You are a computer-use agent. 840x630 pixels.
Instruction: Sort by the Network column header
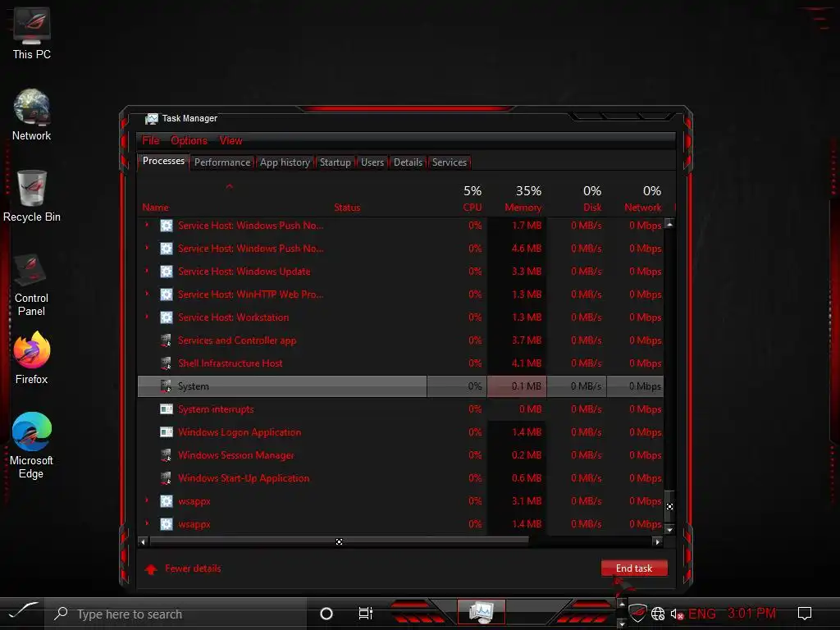point(643,208)
